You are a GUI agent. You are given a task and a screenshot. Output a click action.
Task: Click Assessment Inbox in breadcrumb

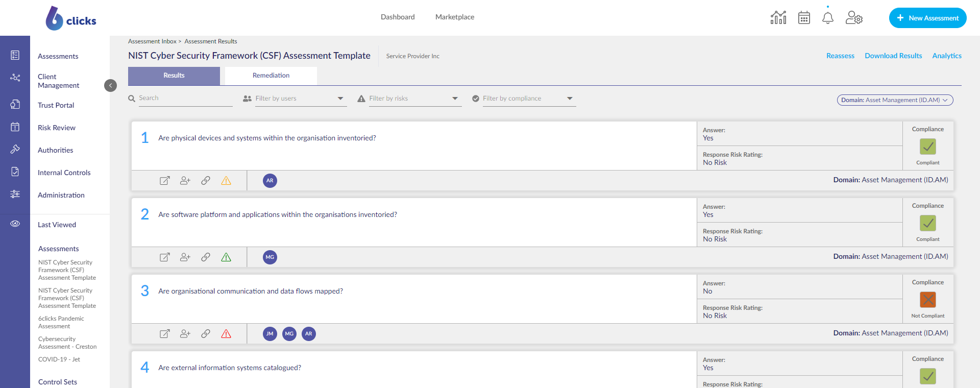pos(152,41)
